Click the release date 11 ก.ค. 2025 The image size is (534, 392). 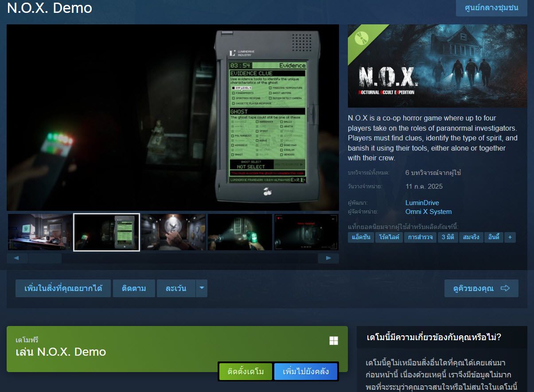(x=424, y=186)
